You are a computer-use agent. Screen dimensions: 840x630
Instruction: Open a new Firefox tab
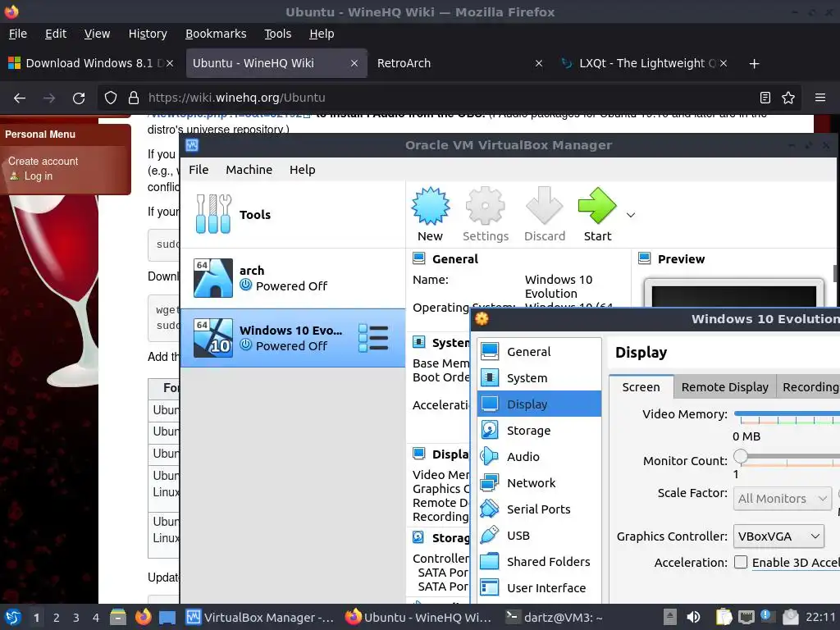[755, 64]
